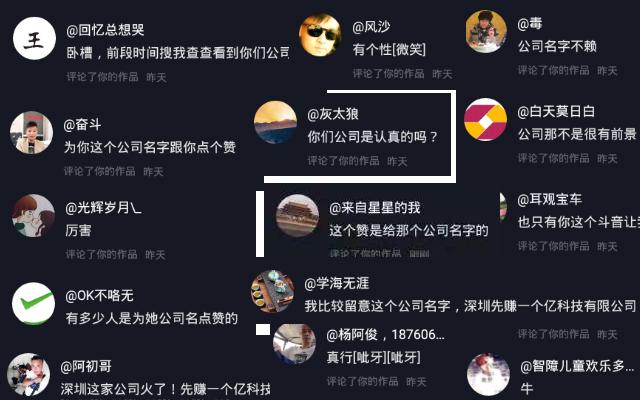Screen dimensions: 640x400
Task: Tap the couple cartoon avatar of @光辉岁月
Action: point(33,216)
